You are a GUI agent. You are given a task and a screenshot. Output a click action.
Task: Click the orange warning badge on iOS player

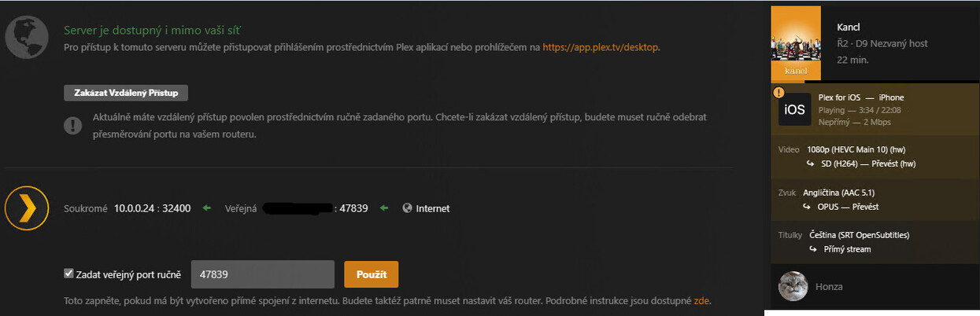778,93
